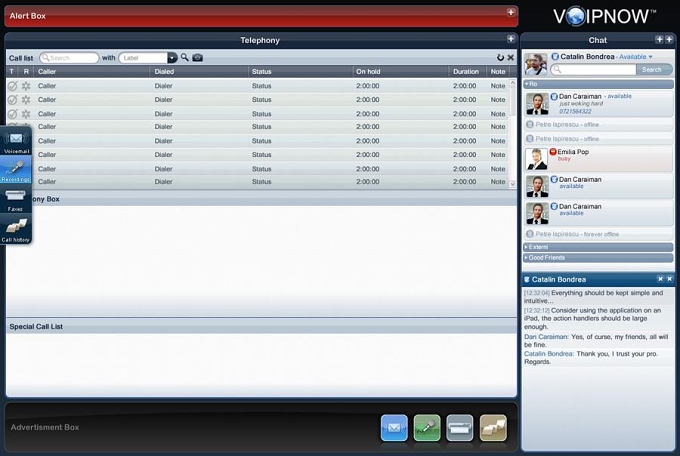The height and width of the screenshot is (456, 680).
Task: Open Call history from the side panel
Action: pos(16,229)
